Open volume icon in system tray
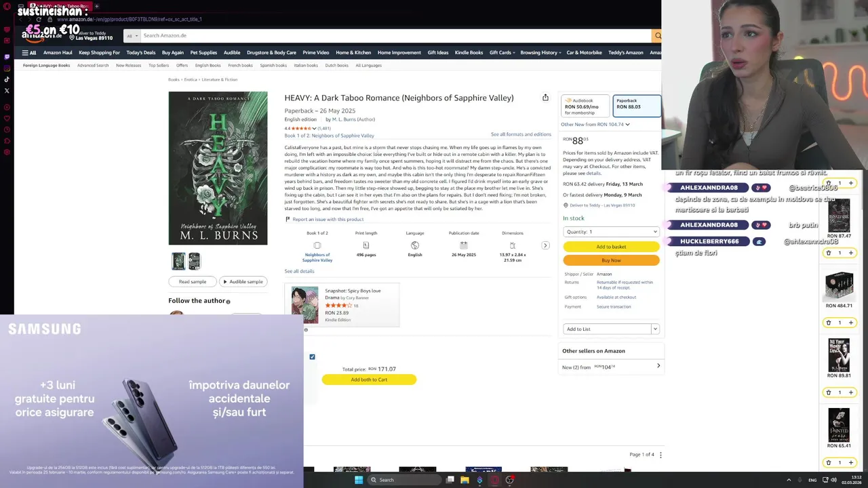Image resolution: width=868 pixels, height=488 pixels. click(x=833, y=480)
